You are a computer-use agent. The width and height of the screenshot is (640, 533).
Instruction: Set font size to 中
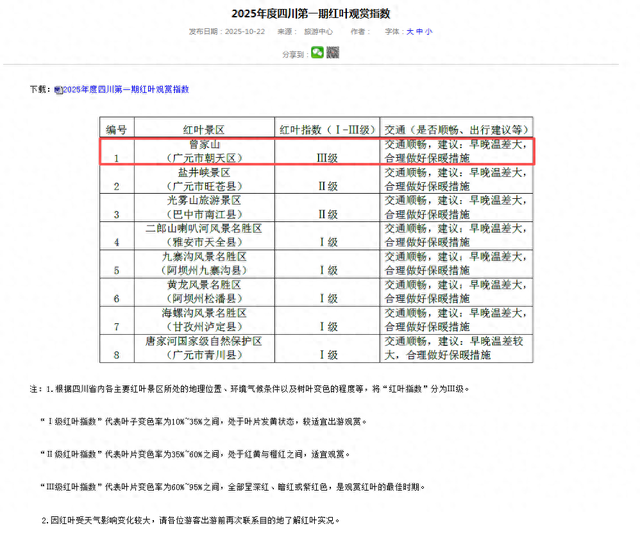(x=419, y=31)
